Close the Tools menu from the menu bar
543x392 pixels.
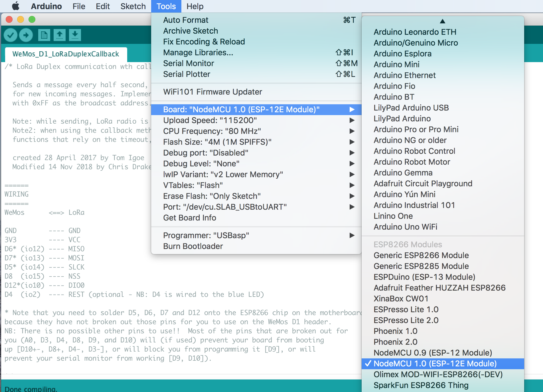coord(166,6)
